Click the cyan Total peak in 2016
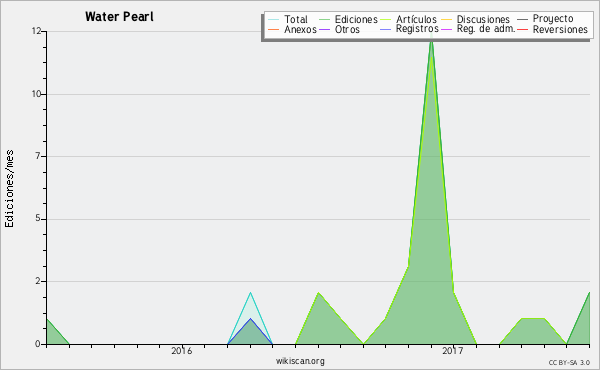 (250, 293)
